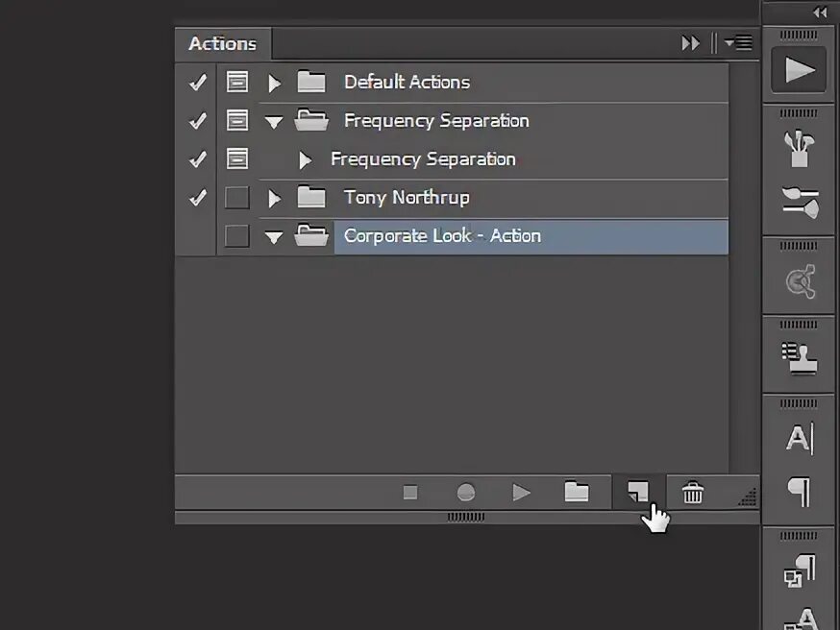Open the 3D panel icon in the dock
This screenshot has height=630, width=840.
800,280
